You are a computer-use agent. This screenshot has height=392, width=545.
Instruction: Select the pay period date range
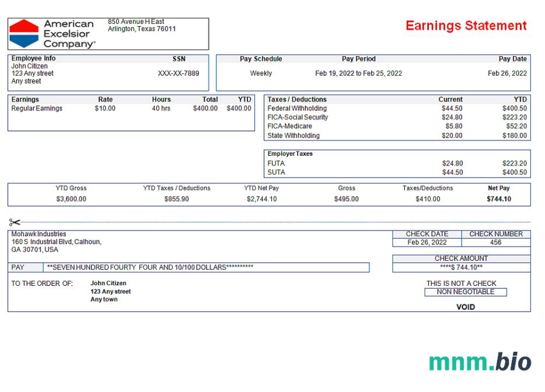point(358,73)
